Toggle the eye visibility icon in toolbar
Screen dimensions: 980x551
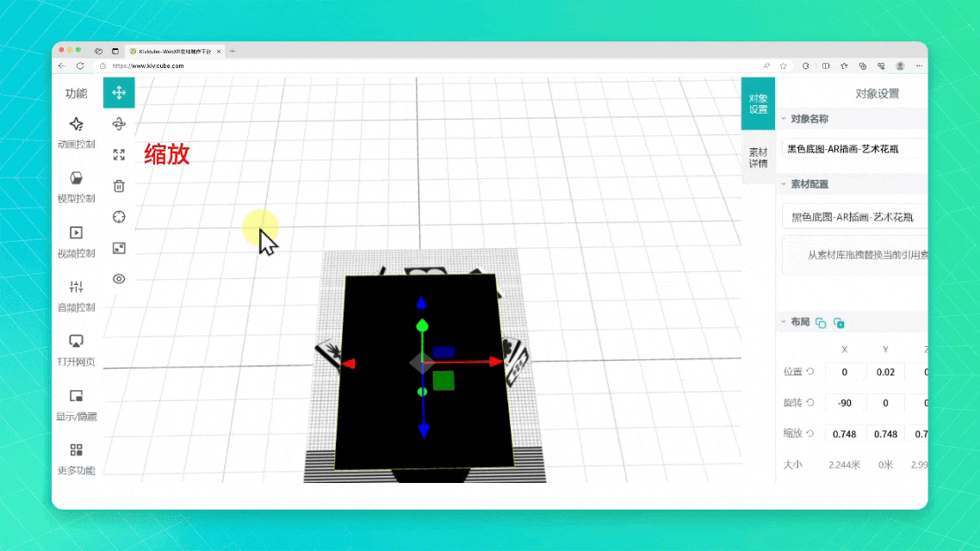click(x=119, y=279)
